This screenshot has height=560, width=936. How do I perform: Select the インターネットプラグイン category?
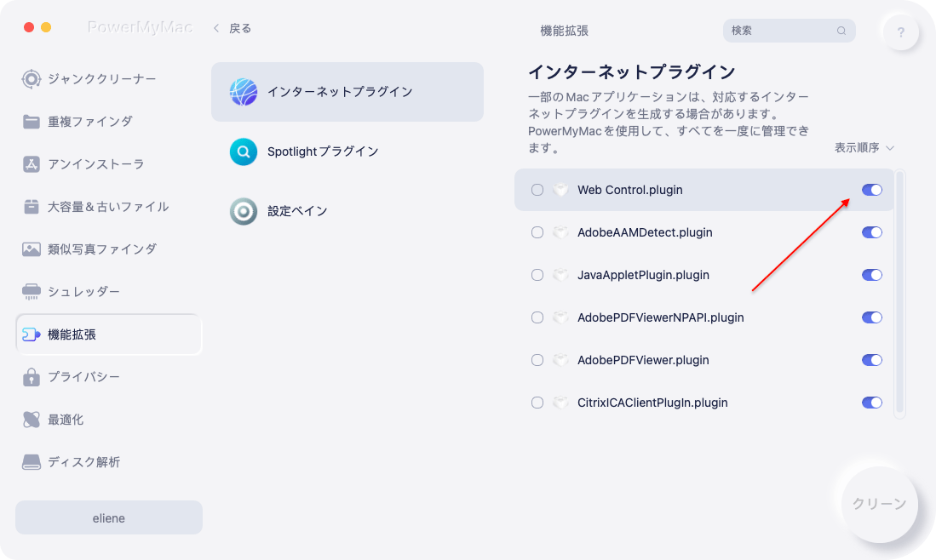click(x=347, y=92)
